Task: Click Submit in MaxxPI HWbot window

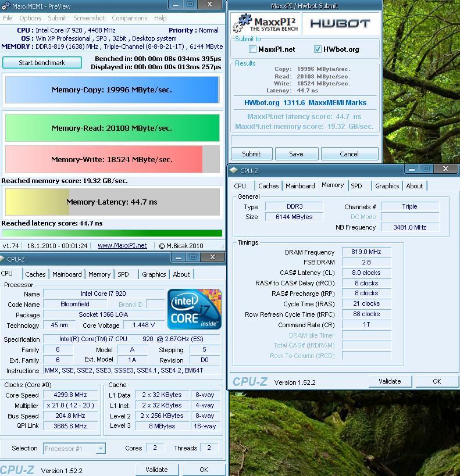Action: click(251, 154)
